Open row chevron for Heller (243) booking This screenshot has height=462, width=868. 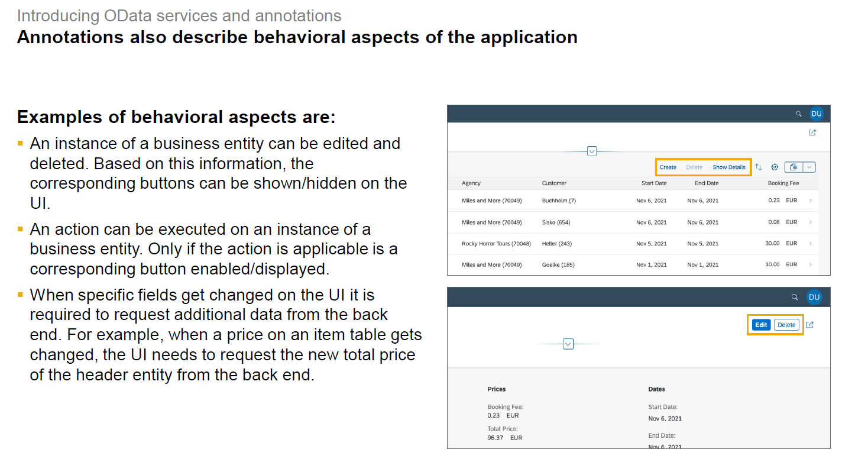click(810, 244)
